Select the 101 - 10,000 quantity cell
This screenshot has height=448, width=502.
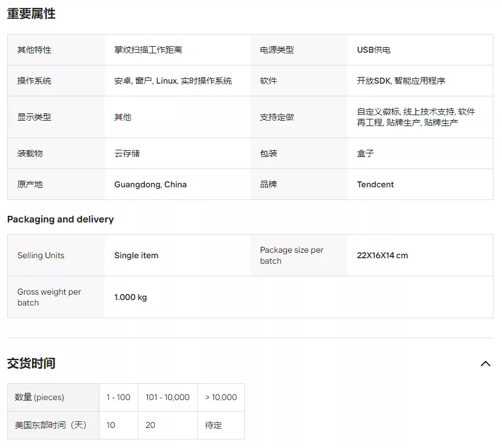[167, 397]
